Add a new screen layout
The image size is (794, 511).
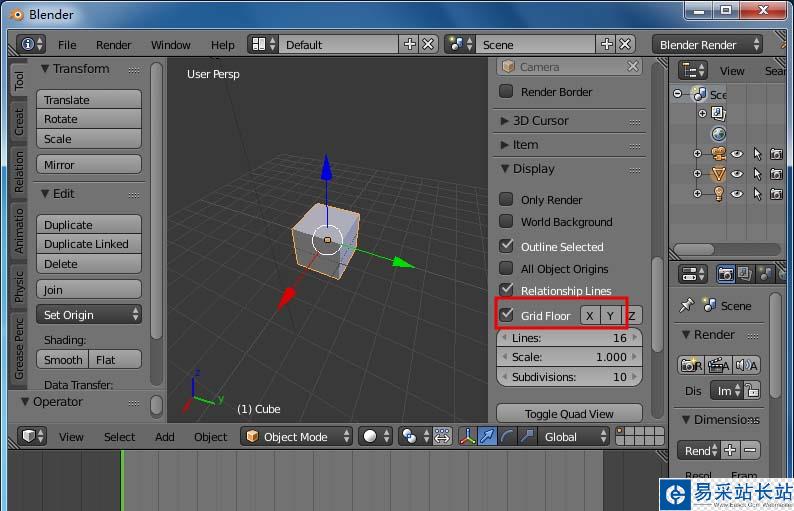coord(409,45)
